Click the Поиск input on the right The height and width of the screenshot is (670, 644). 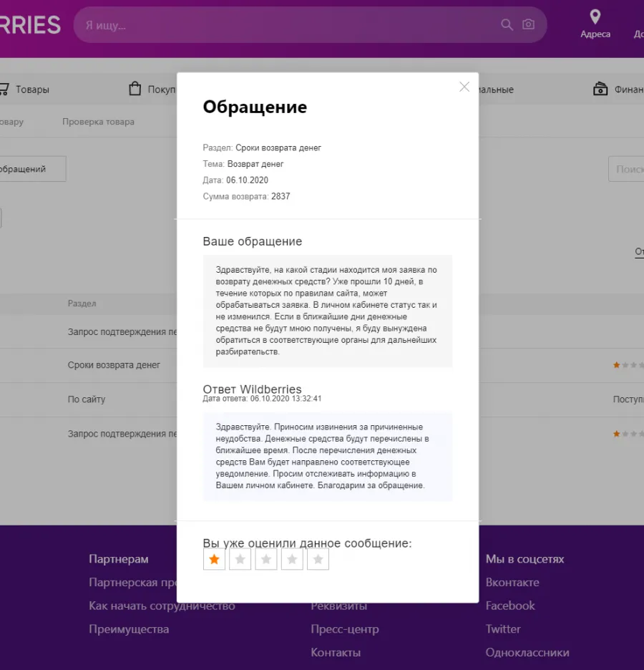pos(626,169)
